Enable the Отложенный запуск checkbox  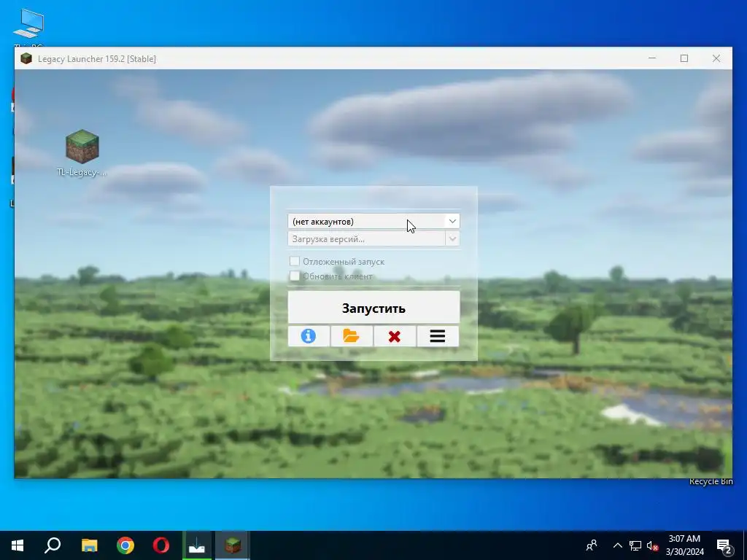point(295,262)
